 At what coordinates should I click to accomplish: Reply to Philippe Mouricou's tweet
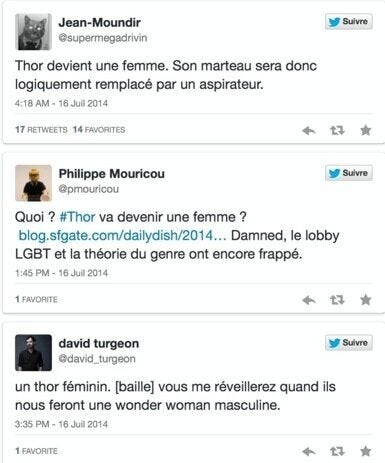click(309, 300)
